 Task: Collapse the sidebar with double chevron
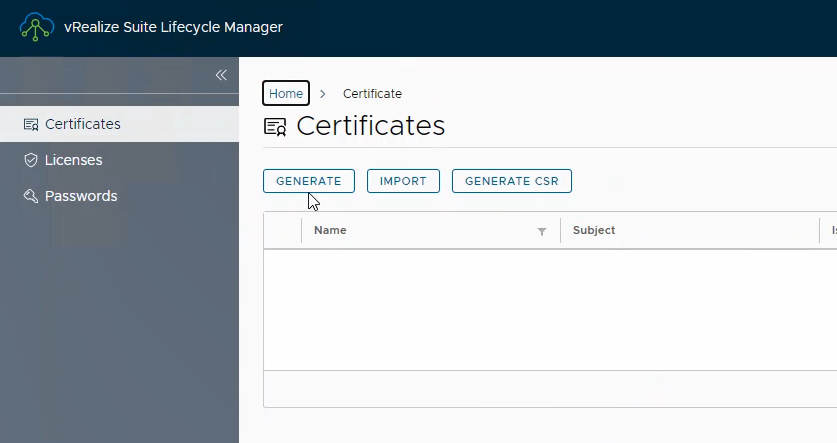point(221,75)
